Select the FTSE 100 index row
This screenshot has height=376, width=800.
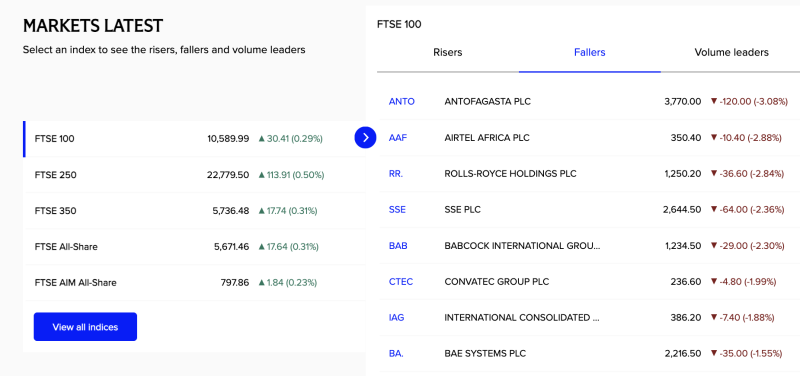click(x=194, y=139)
